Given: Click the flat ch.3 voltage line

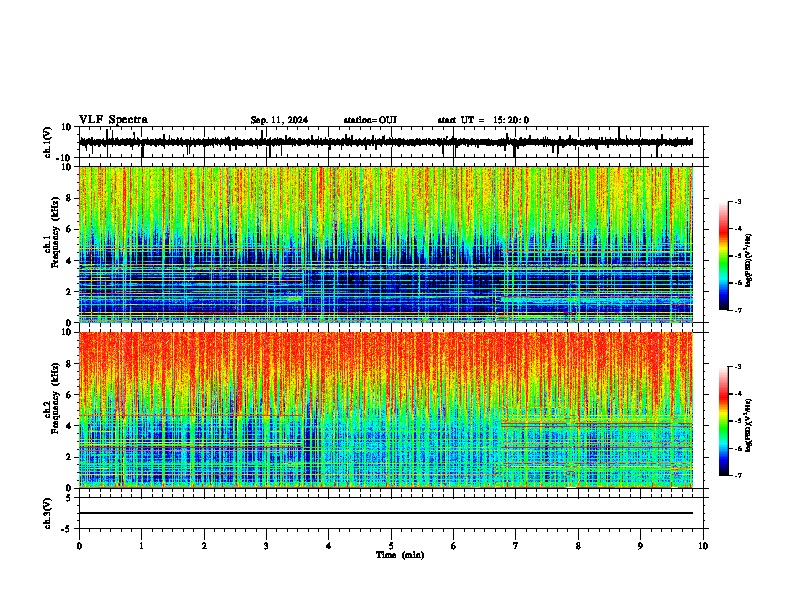Looking at the screenshot, I should pyautogui.click(x=386, y=513).
